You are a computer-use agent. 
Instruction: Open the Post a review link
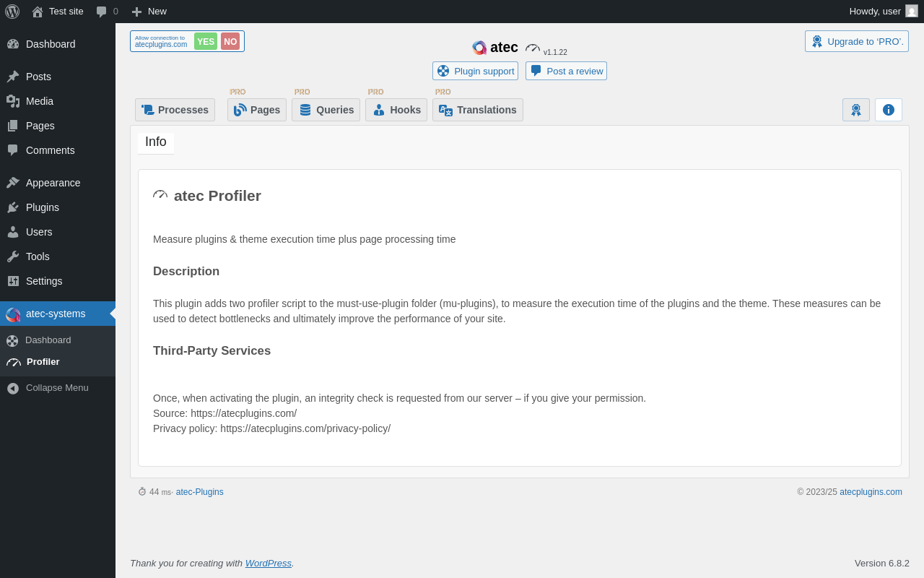click(566, 71)
